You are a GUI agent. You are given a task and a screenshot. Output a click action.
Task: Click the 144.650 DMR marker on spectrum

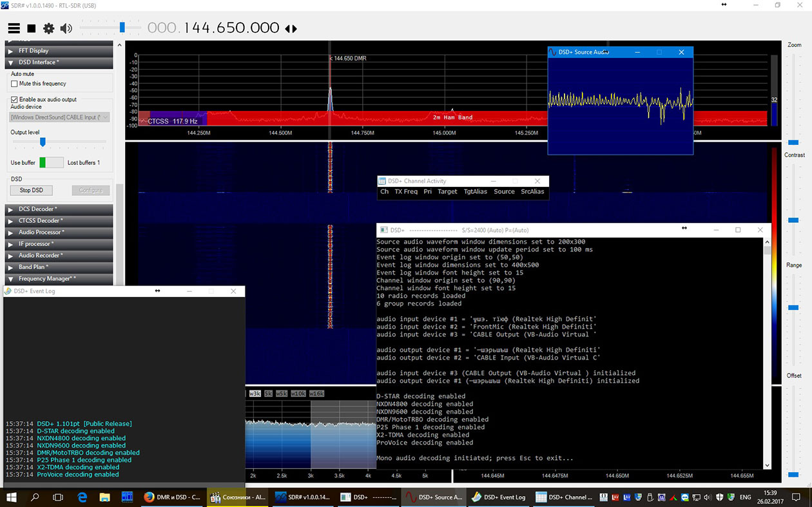(x=348, y=59)
